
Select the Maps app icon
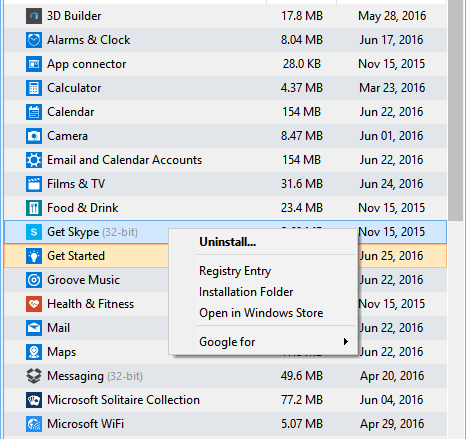34,352
